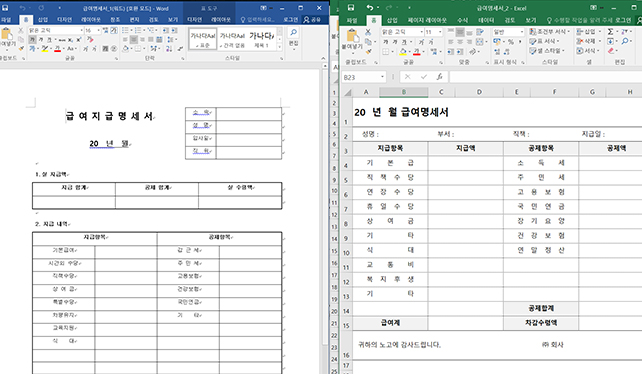642x374 pixels.
Task: Clear all formatting in Word
Action: (x=90, y=40)
